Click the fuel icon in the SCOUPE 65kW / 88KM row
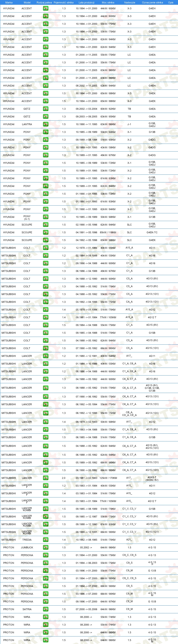Viewport: 178px width, 644px height. [x=46, y=240]
